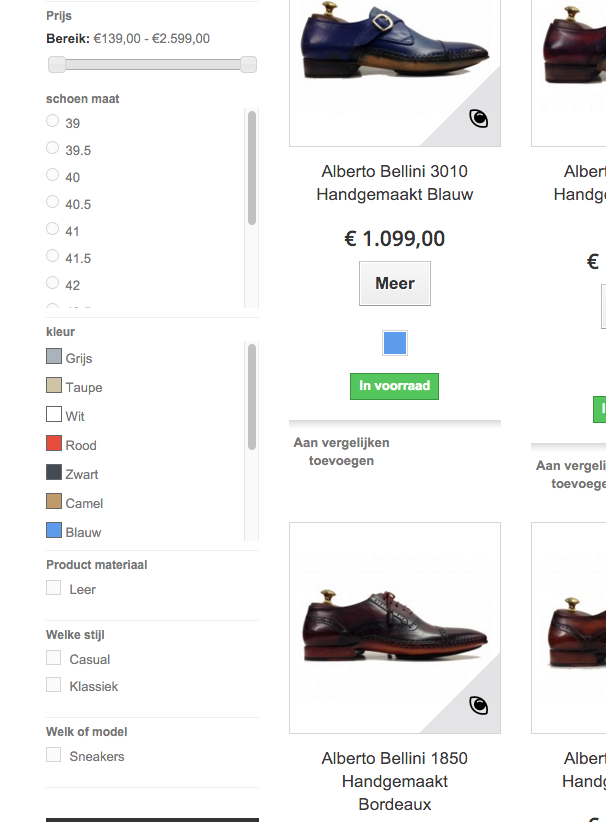Choose shoe size 41.5 option
This screenshot has width=606, height=822.
(53, 256)
